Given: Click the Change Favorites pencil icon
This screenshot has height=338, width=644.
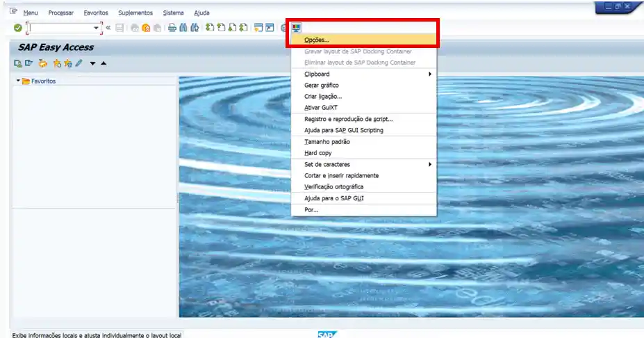Looking at the screenshot, I should tap(79, 63).
